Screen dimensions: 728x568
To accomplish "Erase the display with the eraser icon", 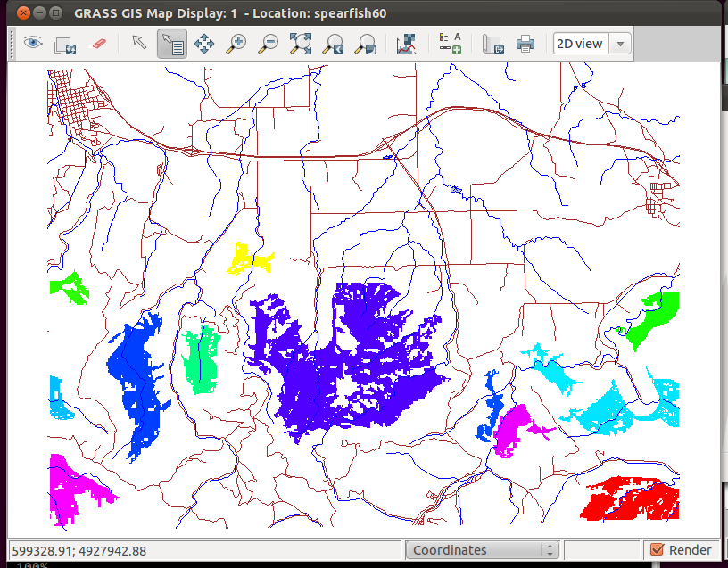I will point(98,44).
